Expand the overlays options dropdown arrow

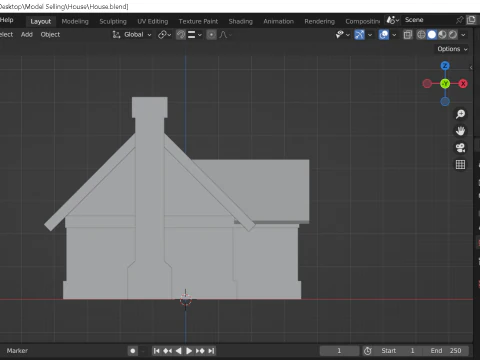tap(394, 35)
